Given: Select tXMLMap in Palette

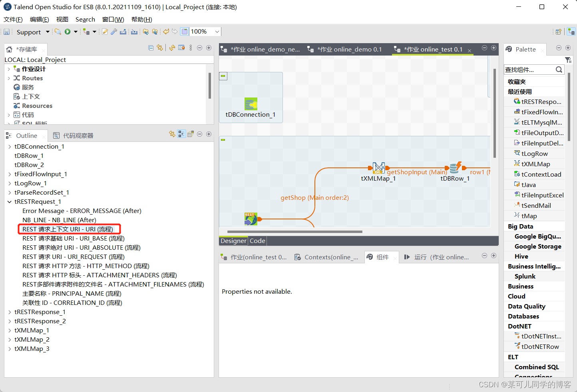Looking at the screenshot, I should tap(535, 164).
